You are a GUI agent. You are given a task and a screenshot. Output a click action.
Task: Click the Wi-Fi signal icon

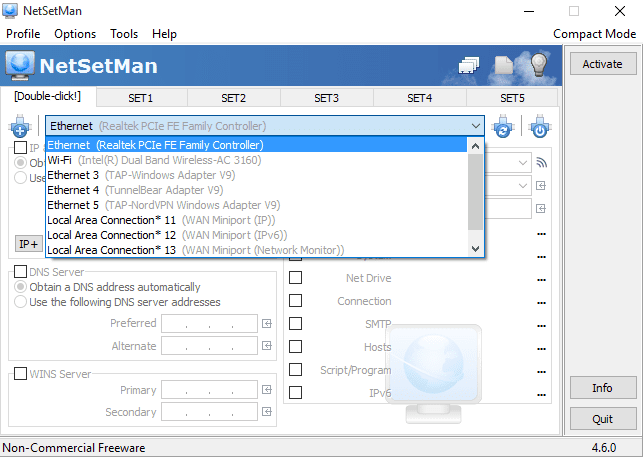[x=542, y=162]
